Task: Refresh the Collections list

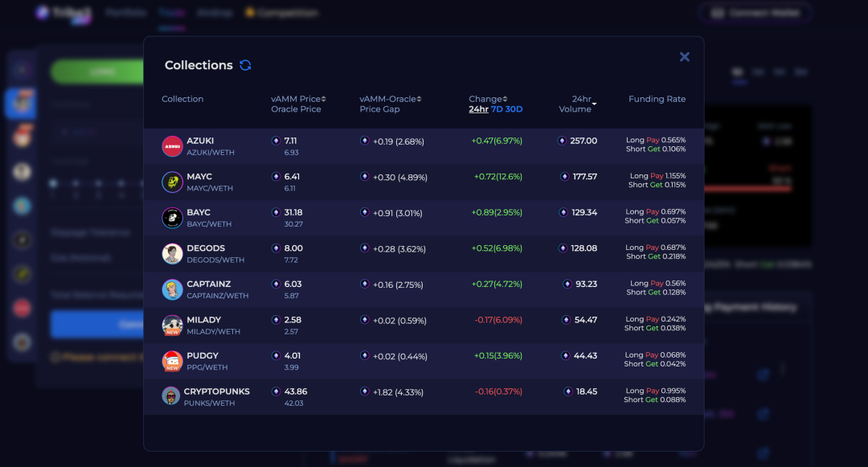Action: tap(245, 65)
